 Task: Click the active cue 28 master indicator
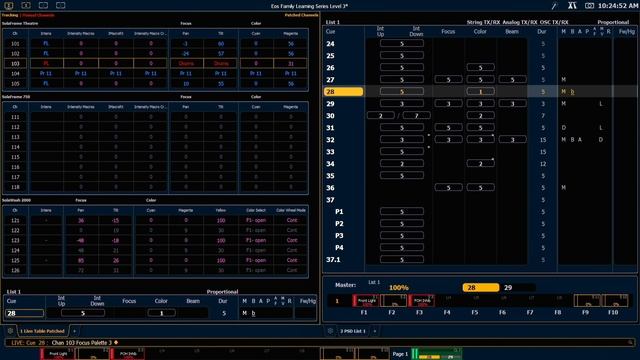click(480, 288)
